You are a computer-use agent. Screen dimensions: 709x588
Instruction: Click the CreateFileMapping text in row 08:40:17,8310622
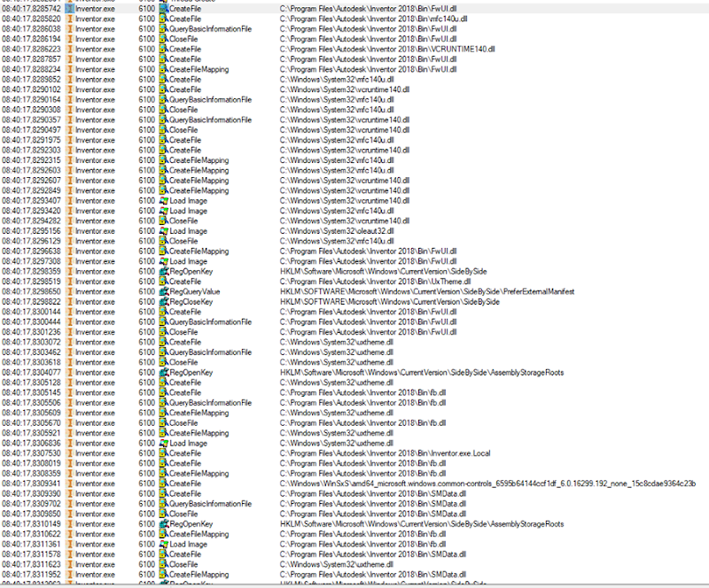click(199, 534)
